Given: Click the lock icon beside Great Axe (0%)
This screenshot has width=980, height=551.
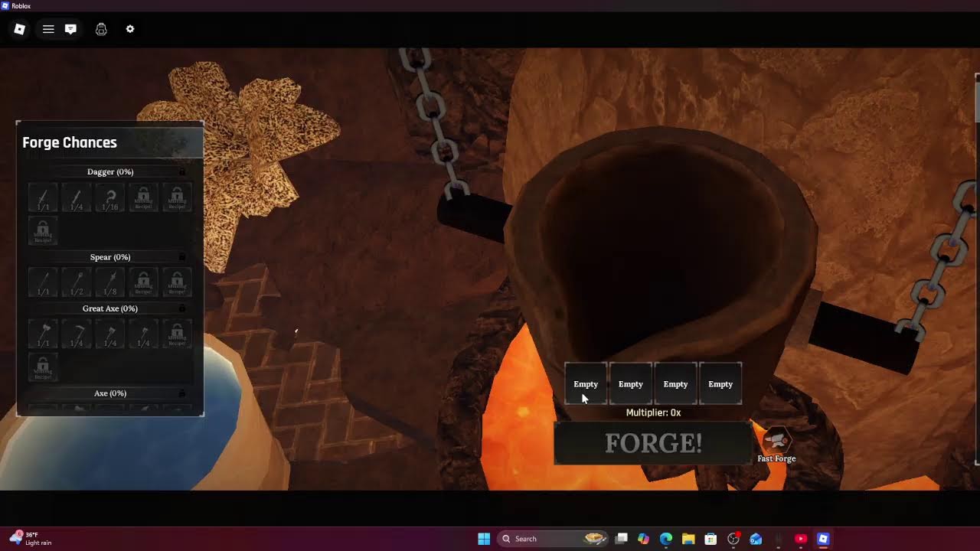Looking at the screenshot, I should (182, 308).
